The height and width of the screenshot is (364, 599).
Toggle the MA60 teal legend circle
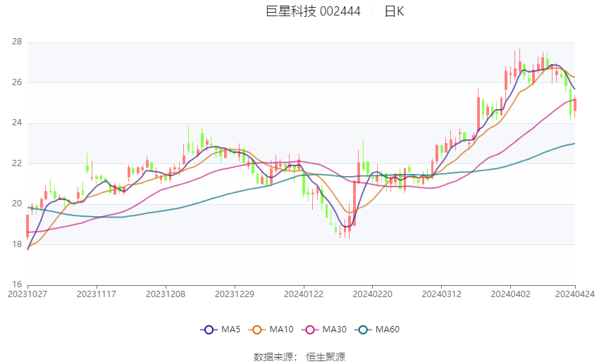363,330
